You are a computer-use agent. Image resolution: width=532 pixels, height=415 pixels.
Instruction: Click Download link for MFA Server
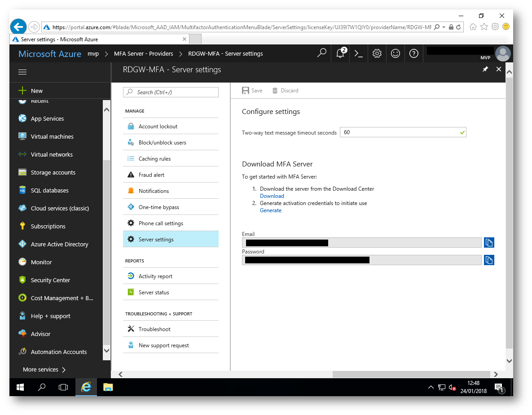click(x=272, y=196)
